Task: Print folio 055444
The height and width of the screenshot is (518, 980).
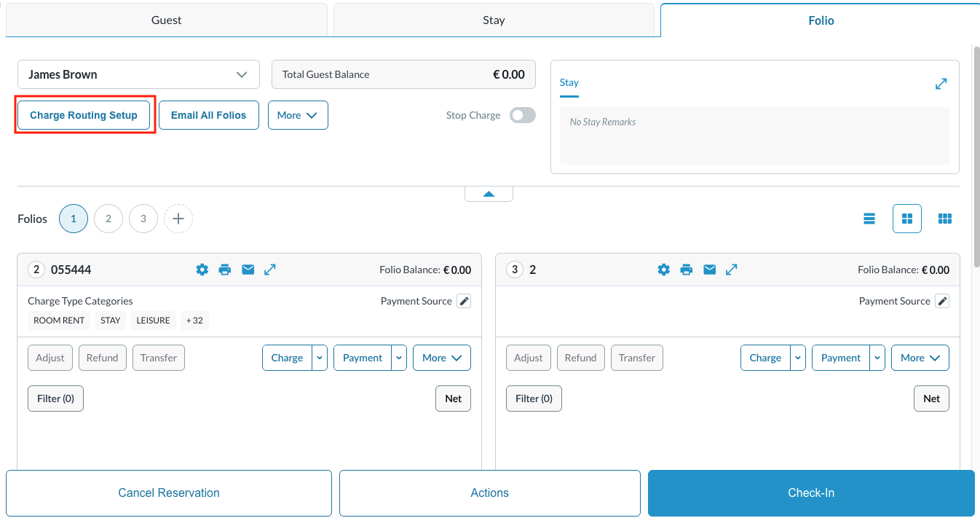Action: pyautogui.click(x=225, y=269)
